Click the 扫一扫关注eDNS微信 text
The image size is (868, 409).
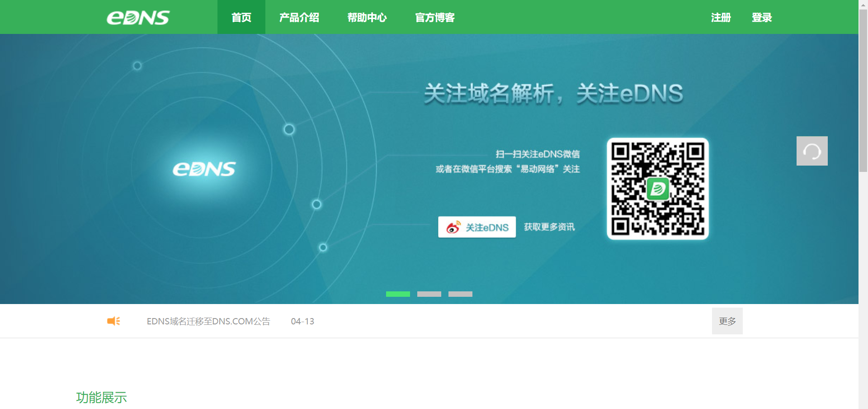pyautogui.click(x=538, y=154)
